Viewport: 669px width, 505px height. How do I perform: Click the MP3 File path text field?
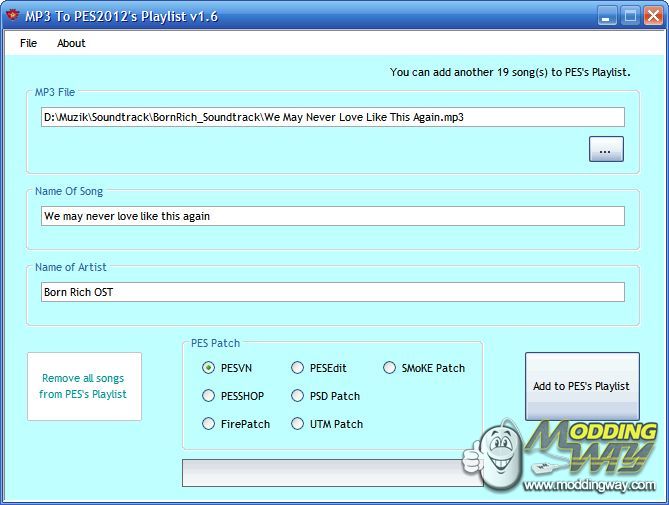point(333,117)
